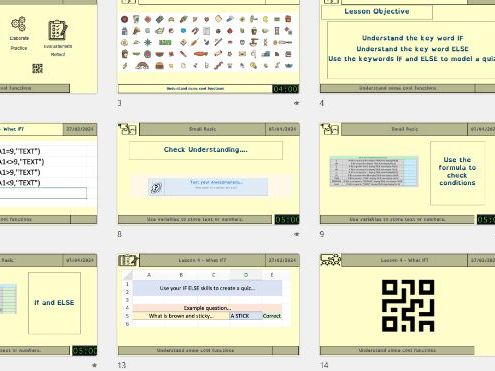
Task: Click 'Use your IF ELSE skills' heading cell
Action: tap(207, 288)
